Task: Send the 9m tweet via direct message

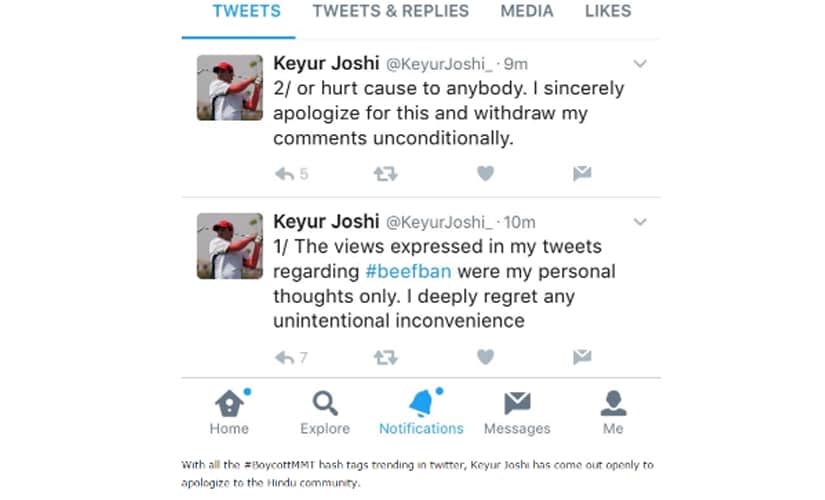Action: coord(582,173)
